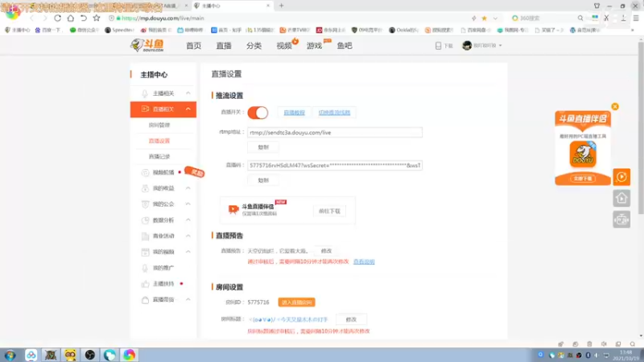This screenshot has width=644, height=362.
Task: Open 鱼吧 in the Douyu navigation
Action: [x=345, y=46]
